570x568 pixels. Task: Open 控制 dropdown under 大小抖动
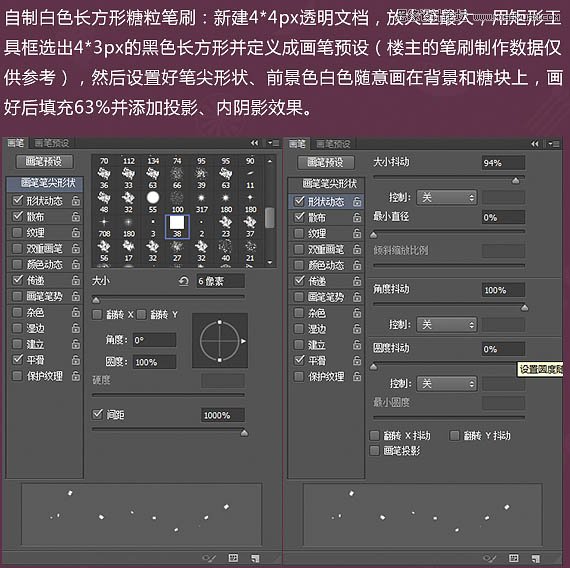point(447,197)
